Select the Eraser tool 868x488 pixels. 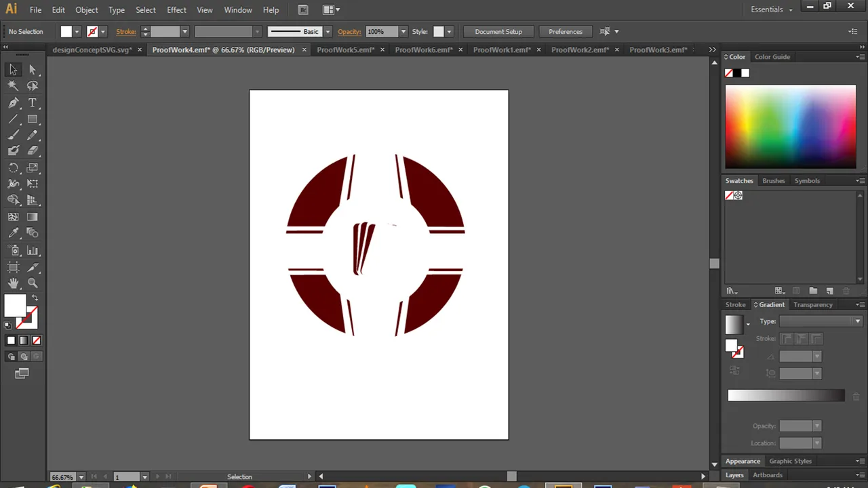click(32, 151)
